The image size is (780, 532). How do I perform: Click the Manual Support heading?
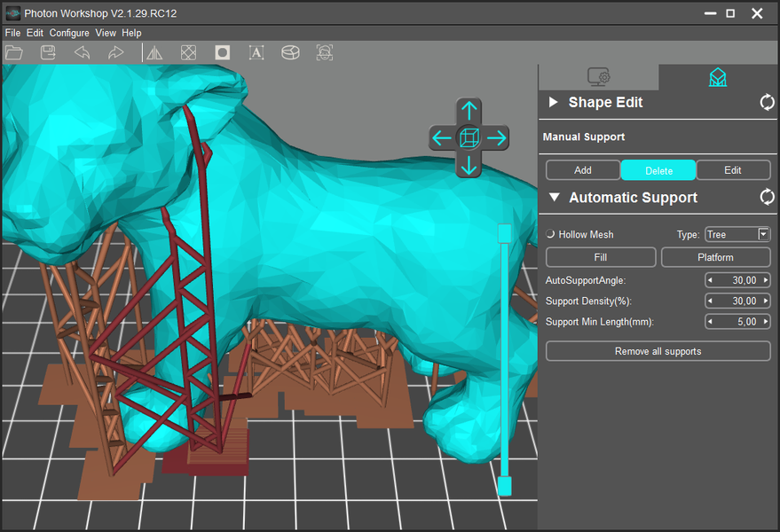coord(584,137)
